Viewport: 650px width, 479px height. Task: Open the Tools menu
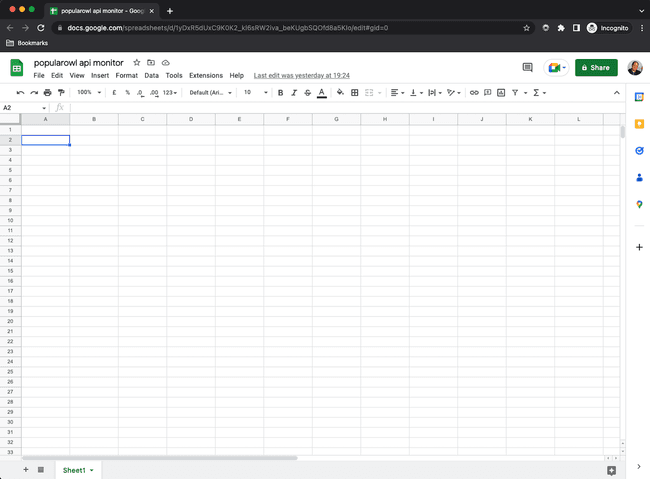pyautogui.click(x=174, y=75)
